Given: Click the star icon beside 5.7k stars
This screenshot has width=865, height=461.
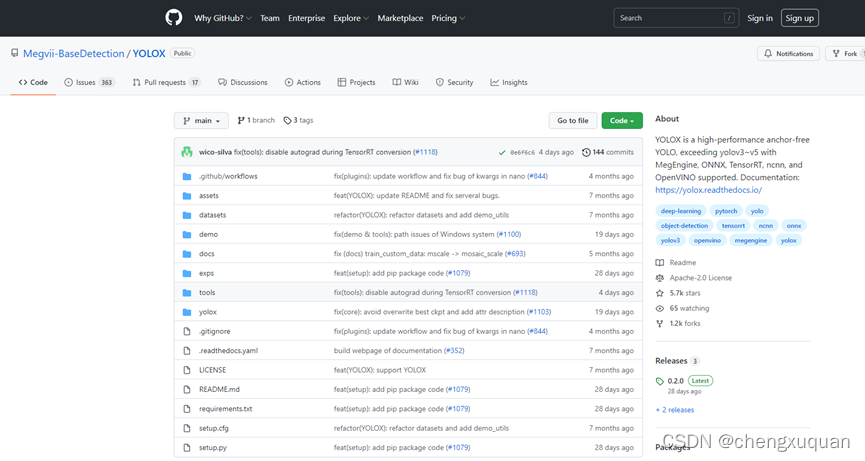Looking at the screenshot, I should point(660,293).
